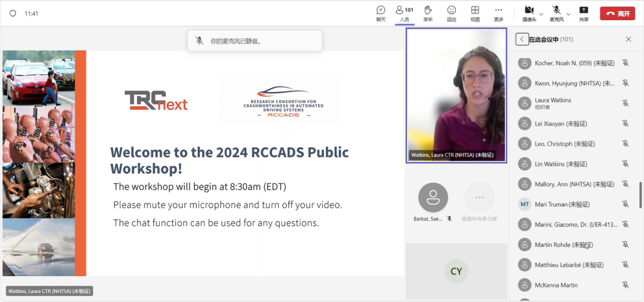Click the red Leave (离开) button
Screen dimensions: 644x302
tap(617, 14)
